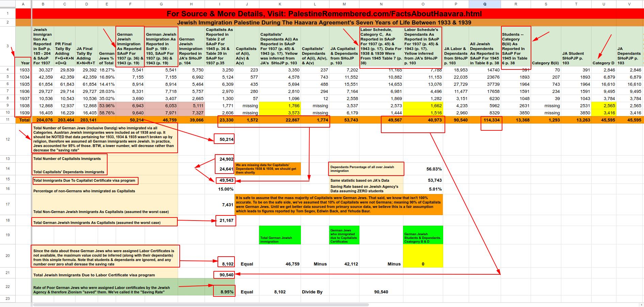Click percentage cell 58.76%
644x307 pixels.
107,113
